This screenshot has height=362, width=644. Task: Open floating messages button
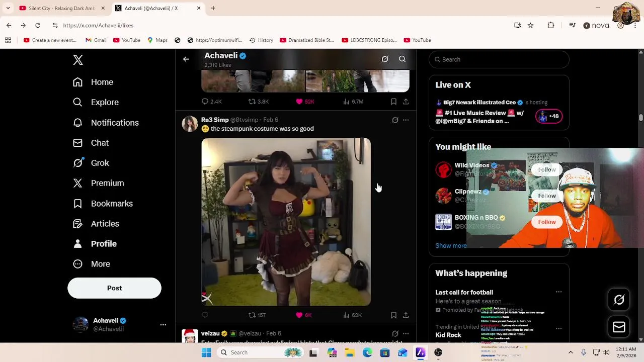click(x=619, y=327)
